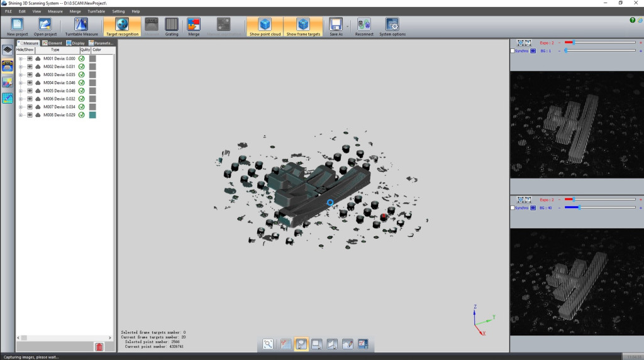Switch to the Element tab
The image size is (644, 360).
click(52, 43)
